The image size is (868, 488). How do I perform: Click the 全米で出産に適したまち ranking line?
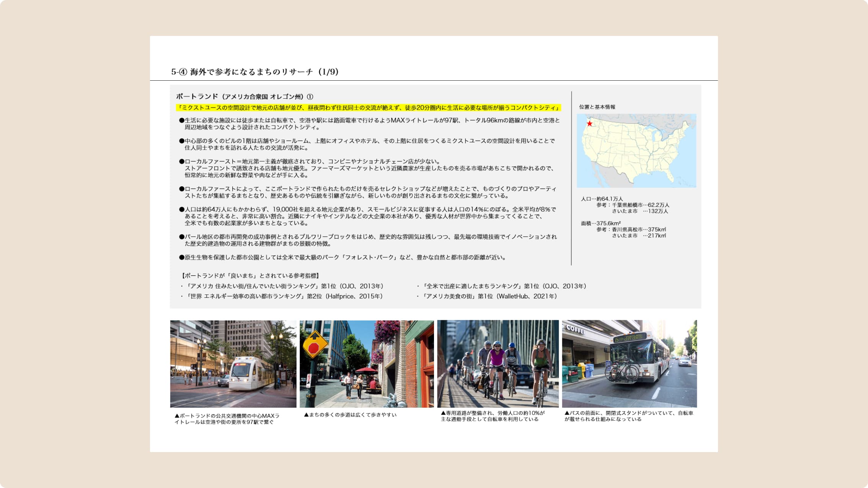click(x=503, y=286)
